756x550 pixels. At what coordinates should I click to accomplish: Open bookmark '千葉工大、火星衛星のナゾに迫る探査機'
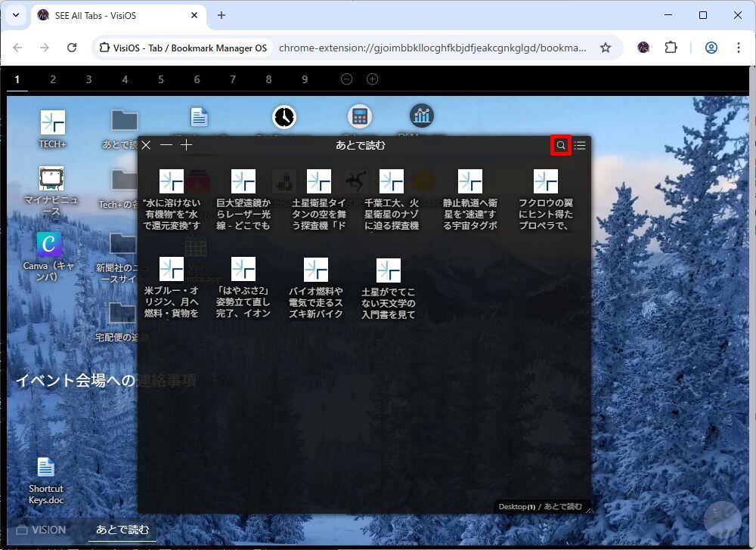tap(392, 199)
